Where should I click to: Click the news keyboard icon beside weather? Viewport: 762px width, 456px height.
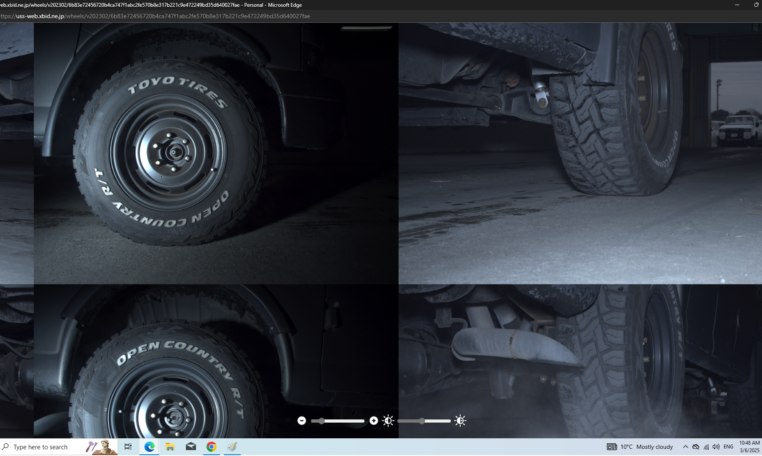point(612,447)
